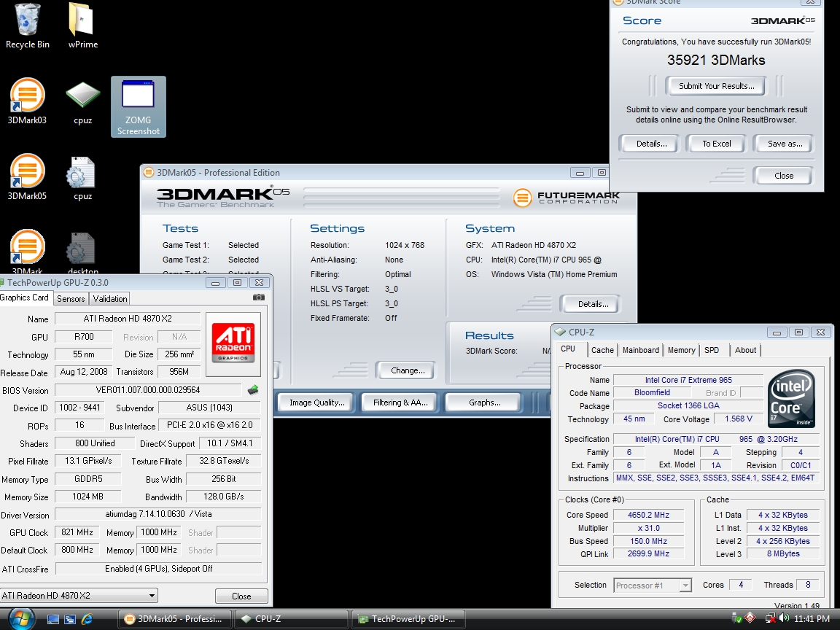Open the Cache tab in CPU-Z
Screen dimensions: 840x630
(x=602, y=350)
